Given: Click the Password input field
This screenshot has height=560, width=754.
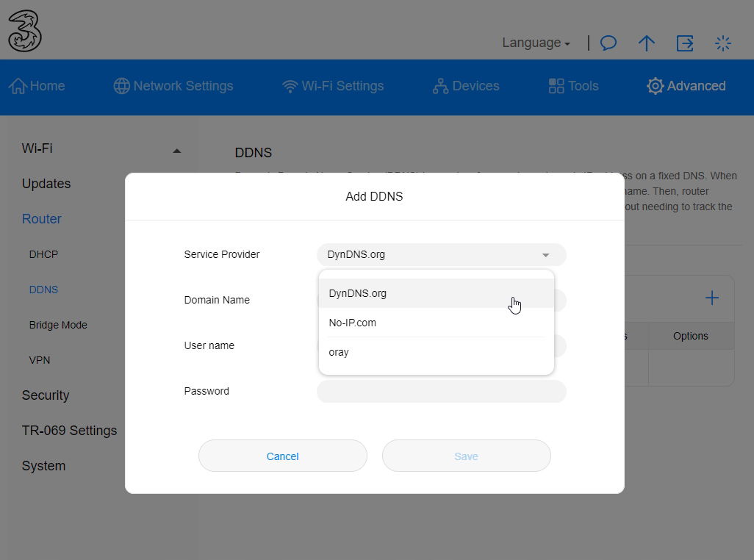Looking at the screenshot, I should pos(442,391).
